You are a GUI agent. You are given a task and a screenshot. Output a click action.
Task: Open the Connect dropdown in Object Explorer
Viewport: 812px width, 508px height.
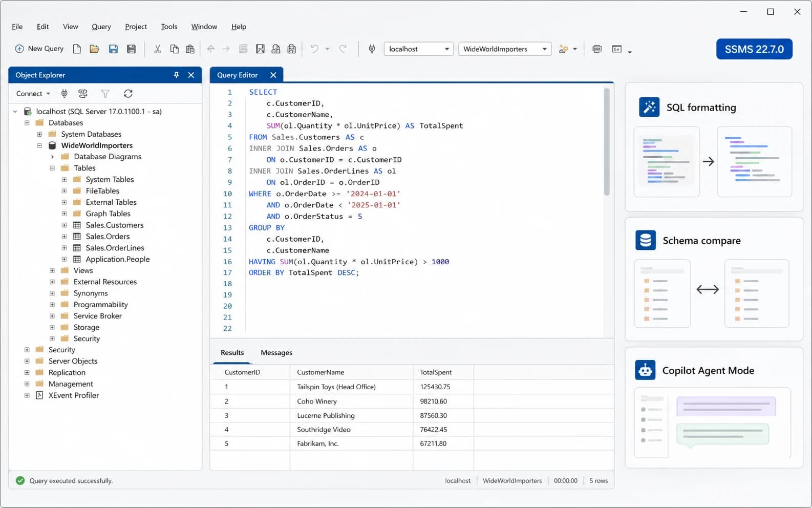[33, 93]
